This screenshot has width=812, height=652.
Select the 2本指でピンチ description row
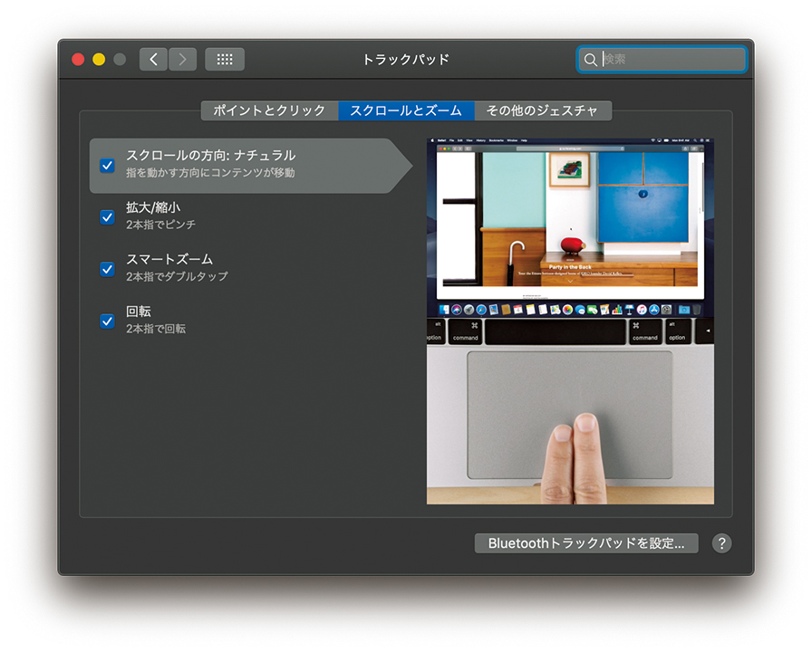(160, 225)
